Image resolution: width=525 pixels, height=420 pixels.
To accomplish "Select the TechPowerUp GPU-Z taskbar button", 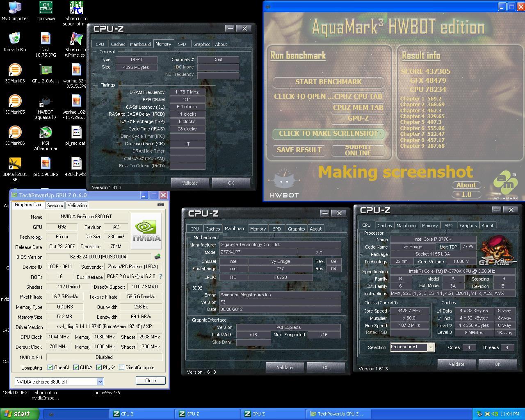I will pos(338,414).
